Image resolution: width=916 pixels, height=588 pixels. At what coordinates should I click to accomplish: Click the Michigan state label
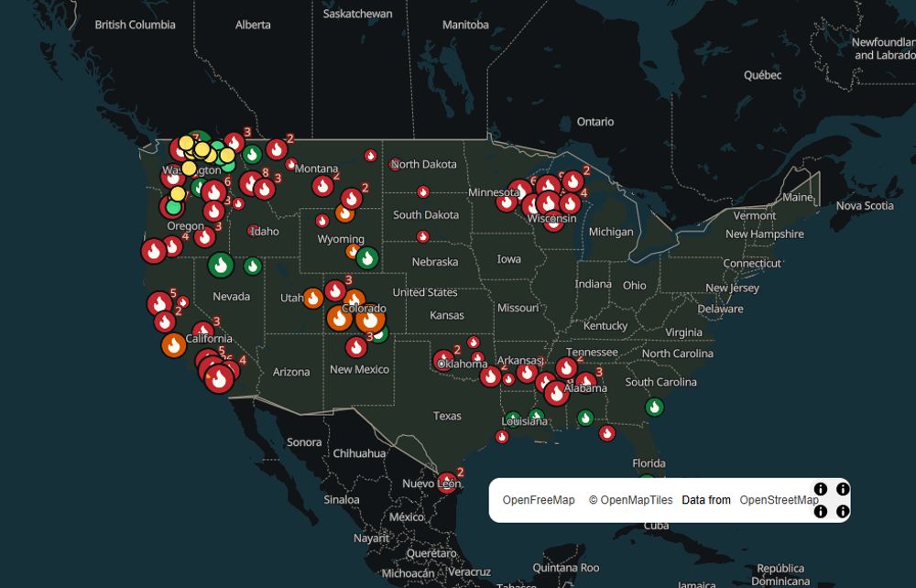611,232
